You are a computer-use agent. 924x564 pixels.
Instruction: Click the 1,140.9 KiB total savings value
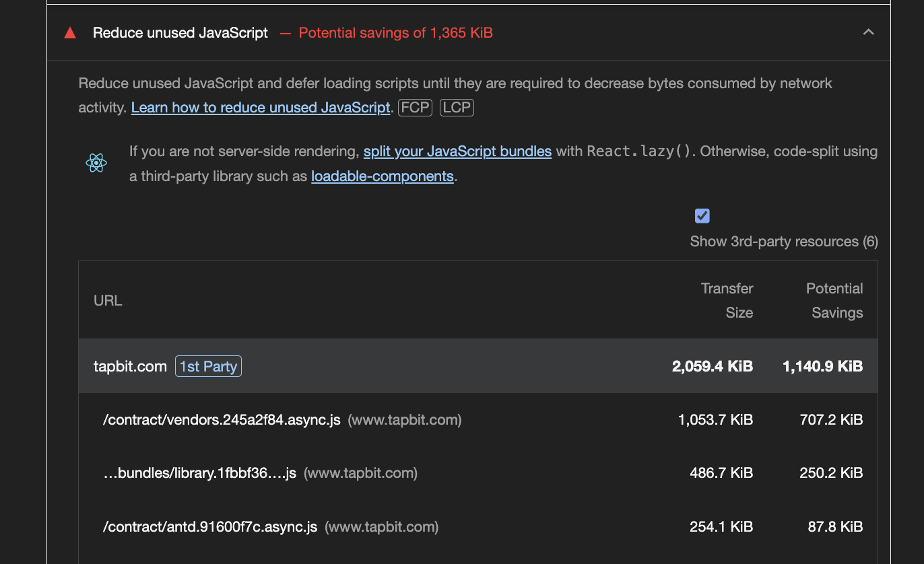coord(822,366)
